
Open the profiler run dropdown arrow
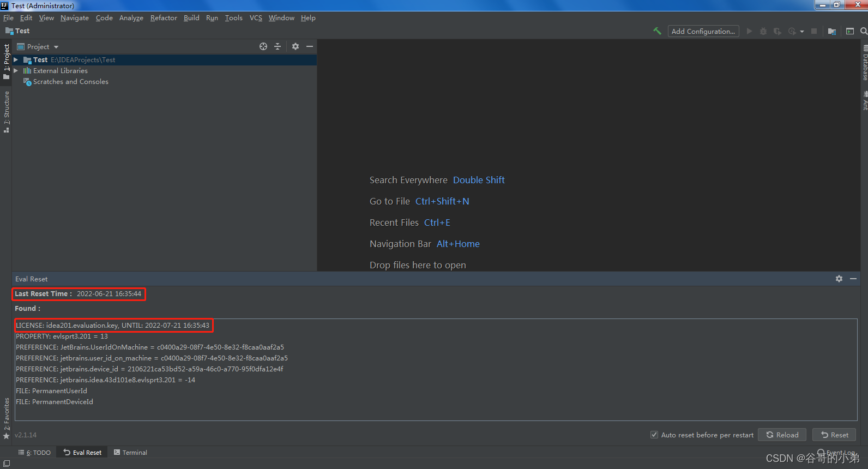[802, 32]
